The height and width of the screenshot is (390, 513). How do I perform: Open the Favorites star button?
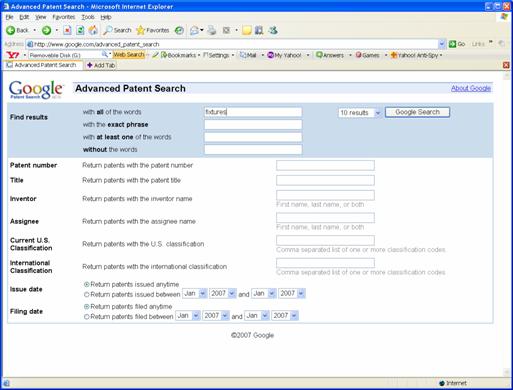click(153, 30)
